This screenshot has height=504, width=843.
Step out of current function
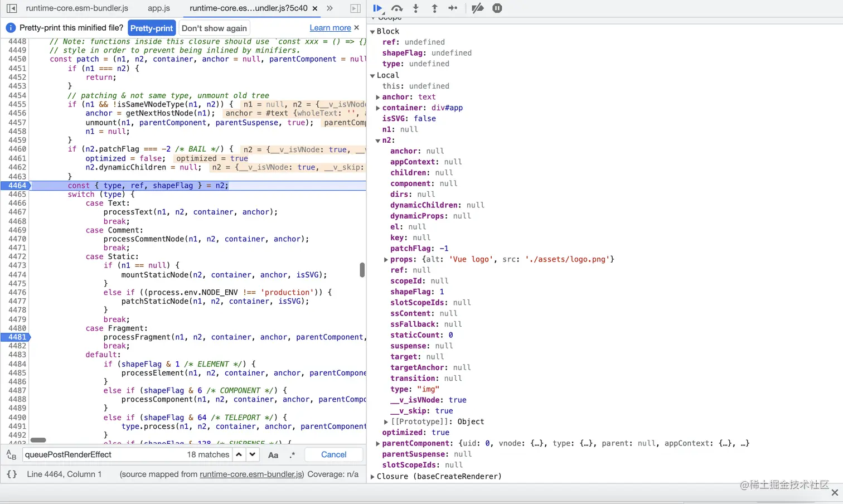tap(434, 8)
